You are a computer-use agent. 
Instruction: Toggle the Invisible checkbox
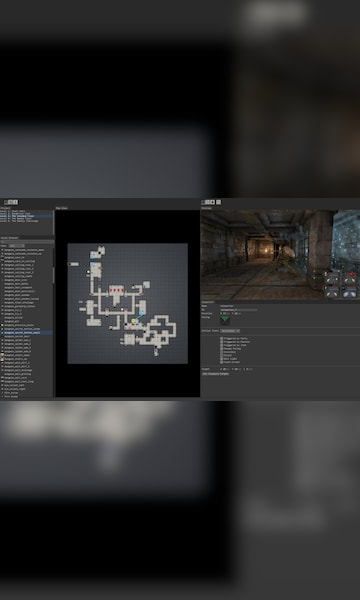222,352
